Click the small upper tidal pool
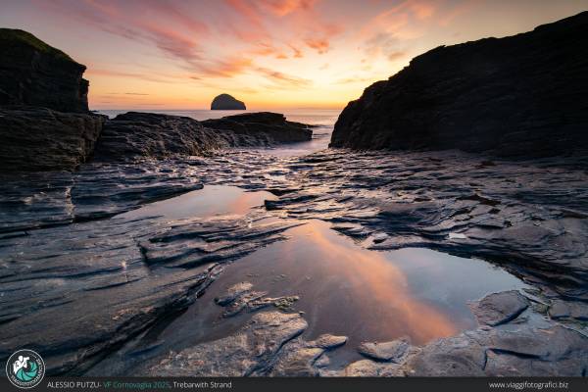 click(x=206, y=202)
